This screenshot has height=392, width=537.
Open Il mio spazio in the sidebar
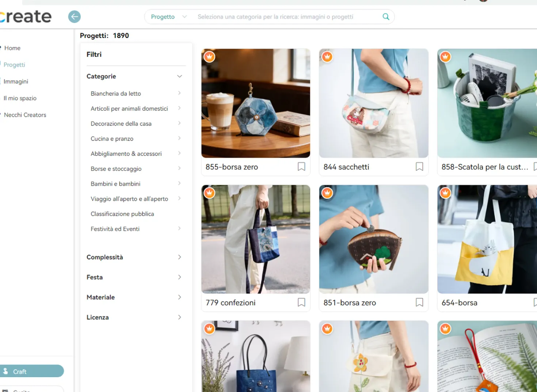tap(20, 98)
